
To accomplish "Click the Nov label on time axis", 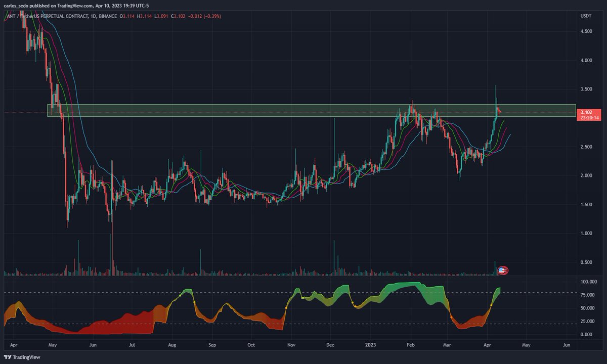I will pyautogui.click(x=291, y=345).
